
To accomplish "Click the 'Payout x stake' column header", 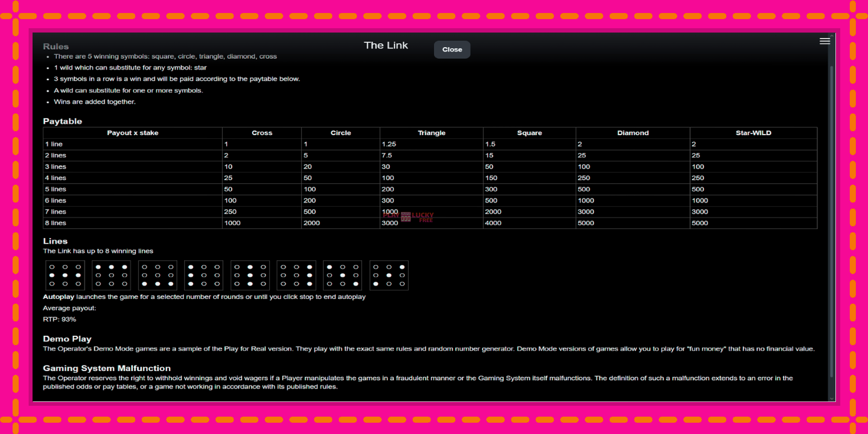I will (133, 133).
